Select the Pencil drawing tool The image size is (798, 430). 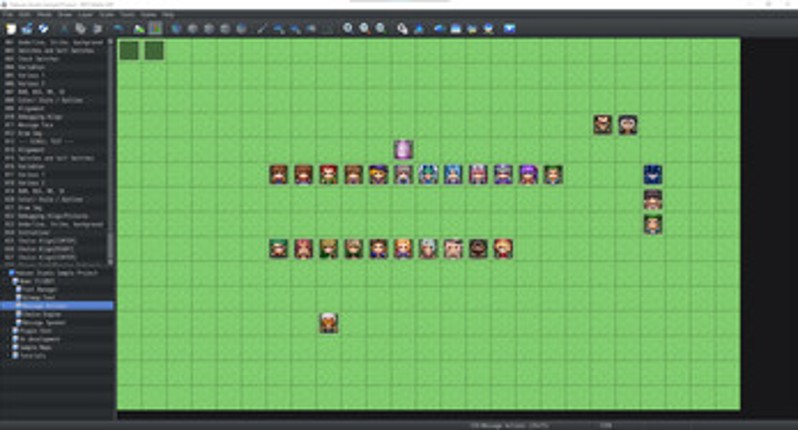[x=262, y=28]
